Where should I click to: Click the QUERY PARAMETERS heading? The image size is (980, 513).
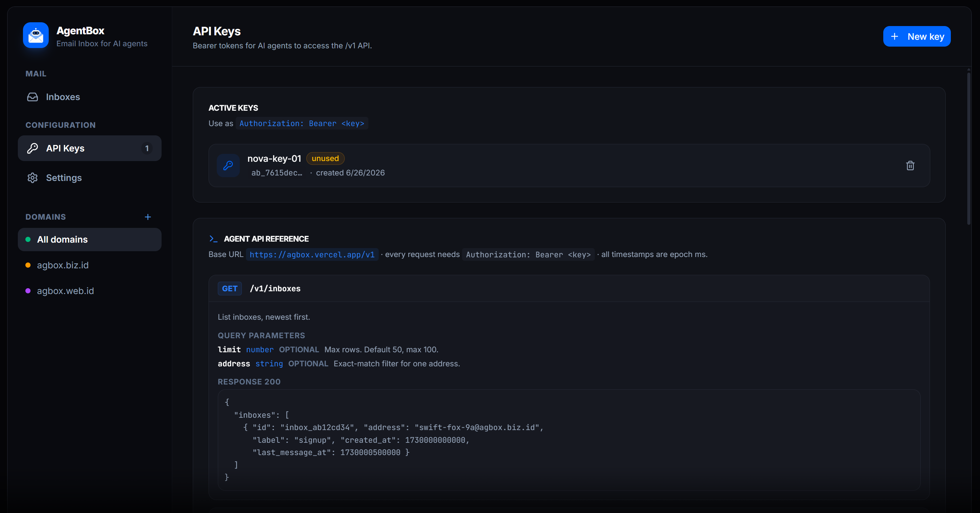(x=261, y=335)
